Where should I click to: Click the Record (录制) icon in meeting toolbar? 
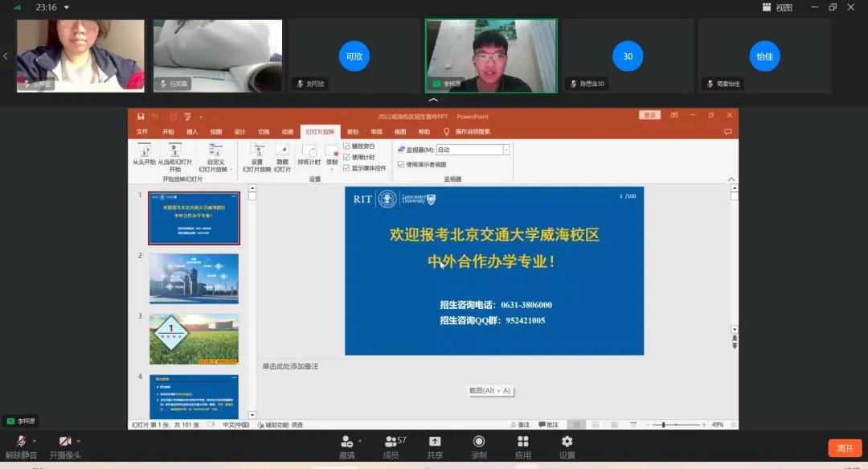pyautogui.click(x=479, y=443)
